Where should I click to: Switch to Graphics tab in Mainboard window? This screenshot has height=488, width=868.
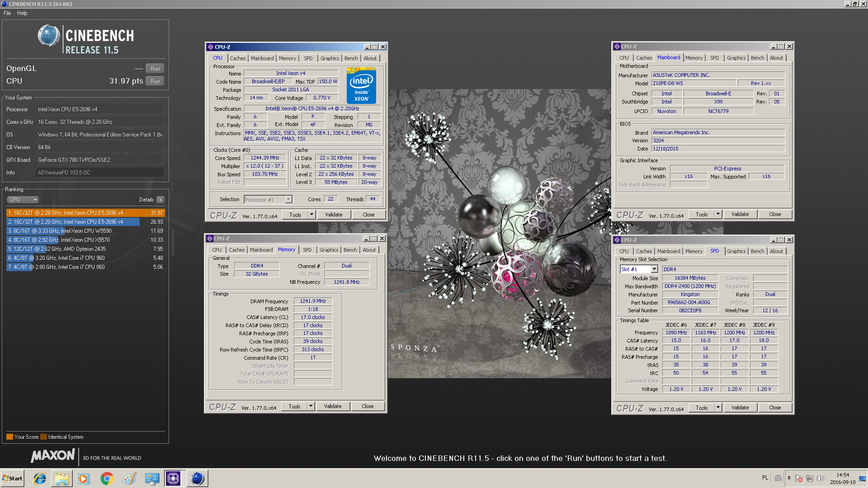736,58
